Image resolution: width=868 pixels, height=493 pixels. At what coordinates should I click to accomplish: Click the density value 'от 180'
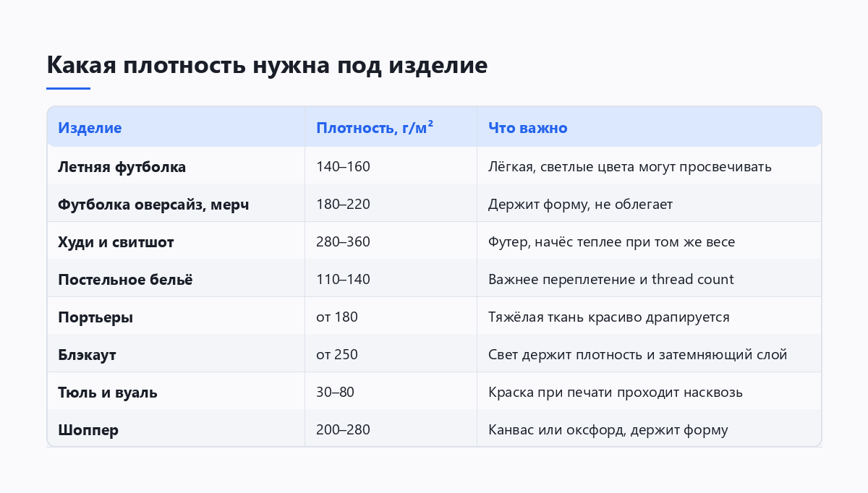tap(337, 317)
